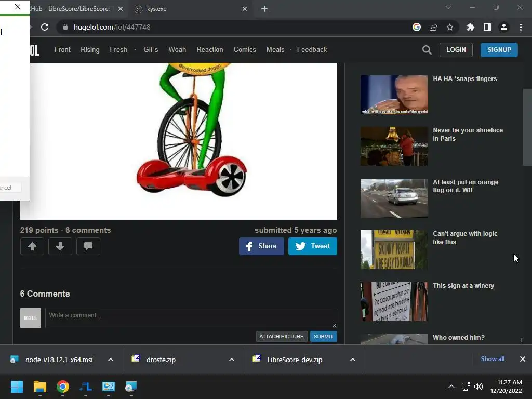
Task: Open 'Never tie your shoelace in Paris' link
Action: [x=468, y=135]
